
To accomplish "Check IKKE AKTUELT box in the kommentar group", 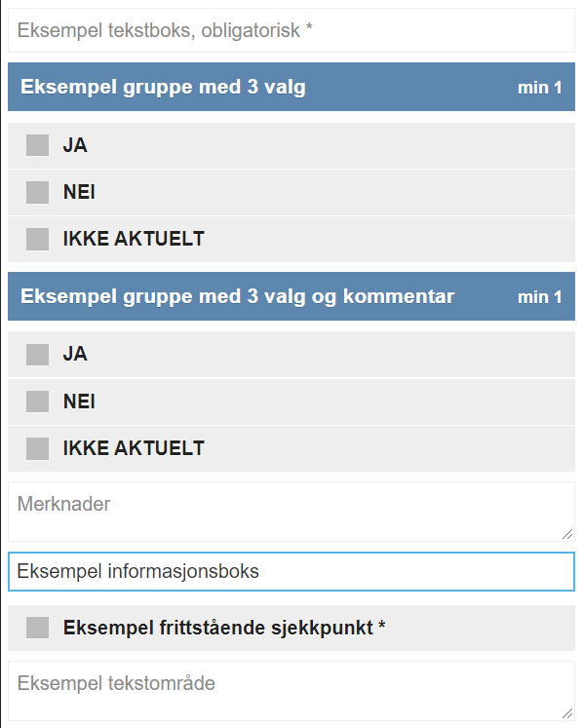I will (x=38, y=448).
